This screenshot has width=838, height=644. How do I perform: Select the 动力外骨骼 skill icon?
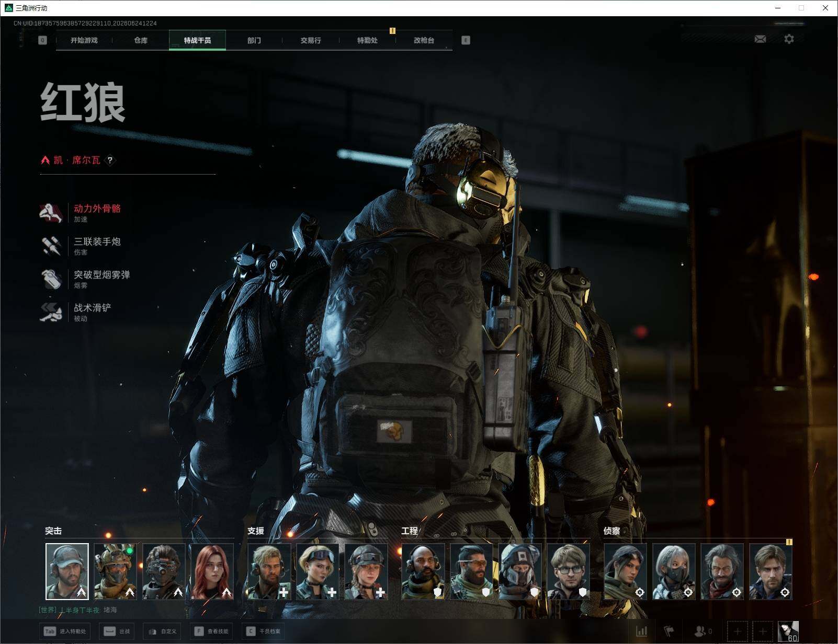(51, 213)
